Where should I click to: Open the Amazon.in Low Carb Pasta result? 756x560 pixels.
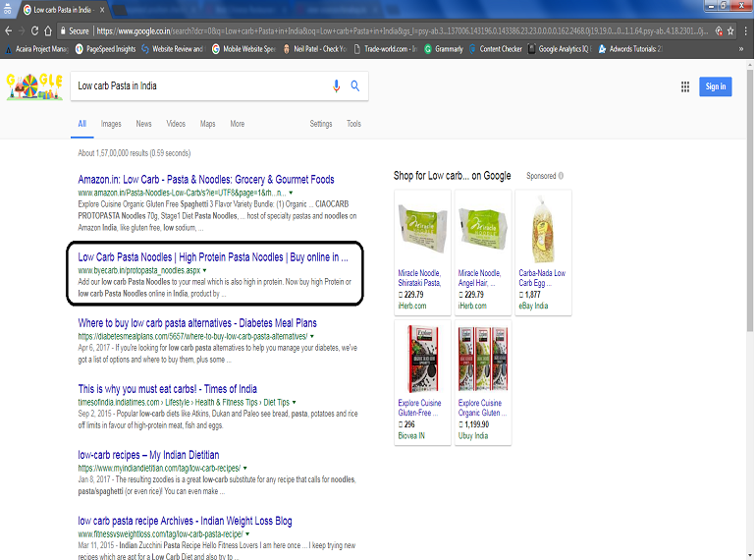tap(206, 180)
